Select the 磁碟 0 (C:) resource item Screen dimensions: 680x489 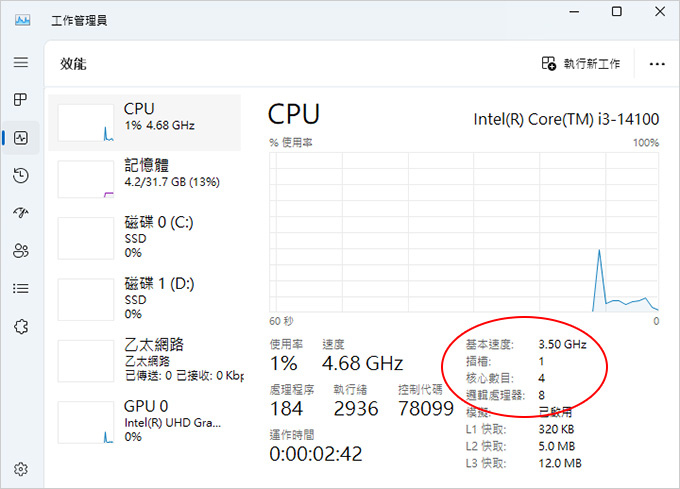click(144, 238)
